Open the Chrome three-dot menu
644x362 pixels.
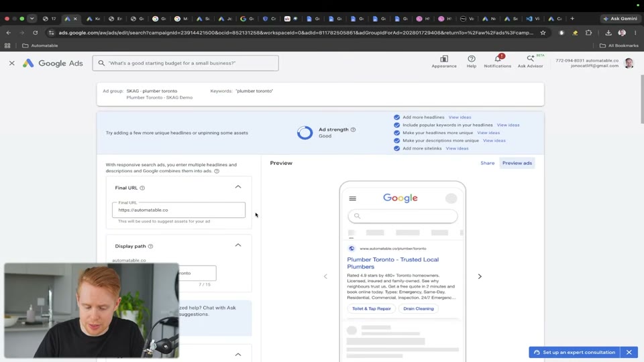[x=635, y=33]
